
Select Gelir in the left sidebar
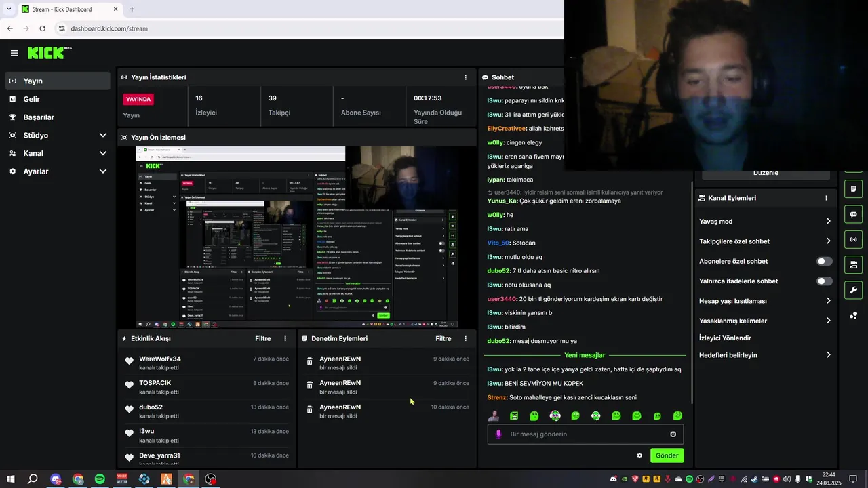[58, 99]
